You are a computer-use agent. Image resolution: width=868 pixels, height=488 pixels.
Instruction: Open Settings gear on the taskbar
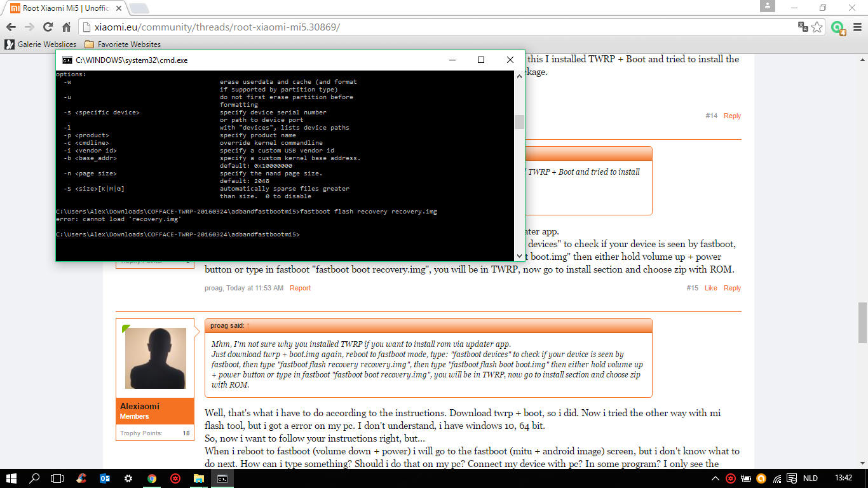128,478
